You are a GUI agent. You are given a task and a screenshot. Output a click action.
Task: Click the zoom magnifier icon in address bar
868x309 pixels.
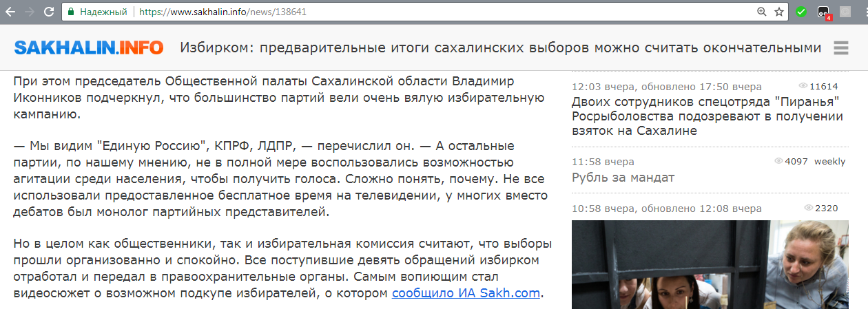761,12
